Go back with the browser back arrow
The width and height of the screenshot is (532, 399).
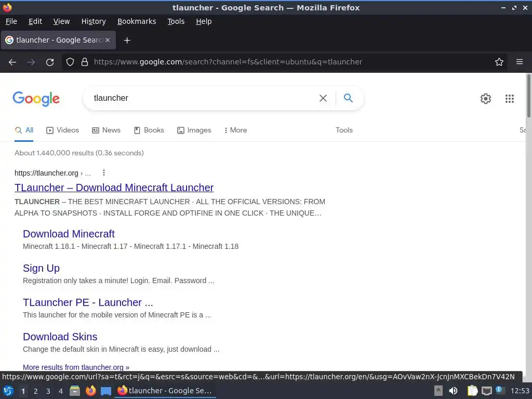(12, 62)
